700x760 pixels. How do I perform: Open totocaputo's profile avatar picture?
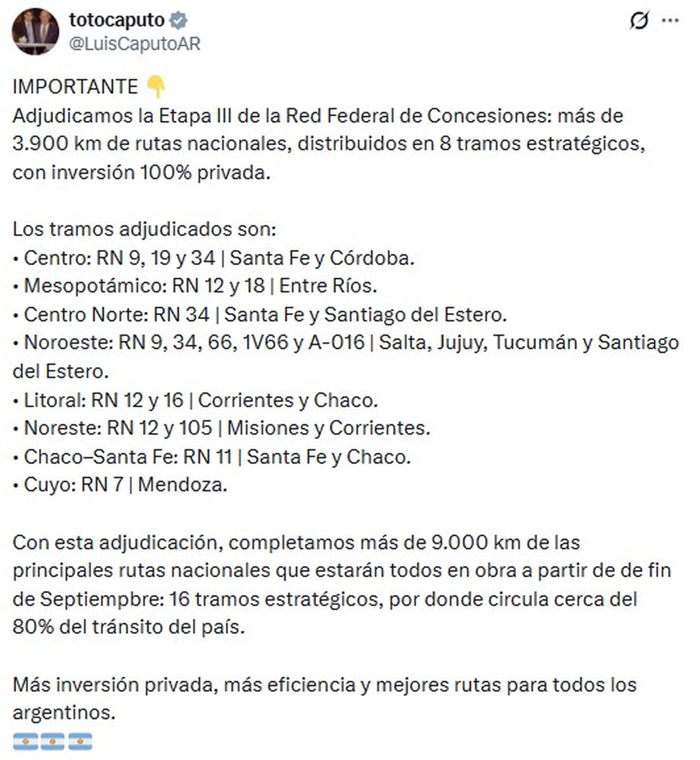(x=36, y=32)
